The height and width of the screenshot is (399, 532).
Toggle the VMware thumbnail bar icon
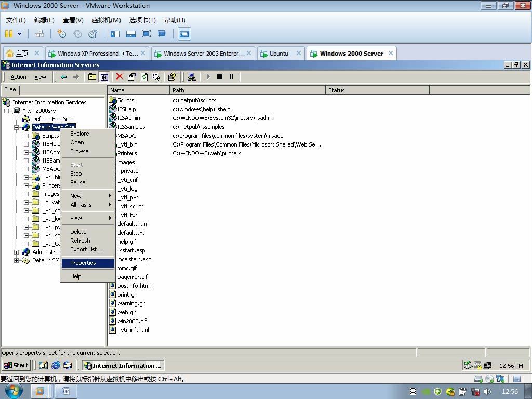(130, 34)
